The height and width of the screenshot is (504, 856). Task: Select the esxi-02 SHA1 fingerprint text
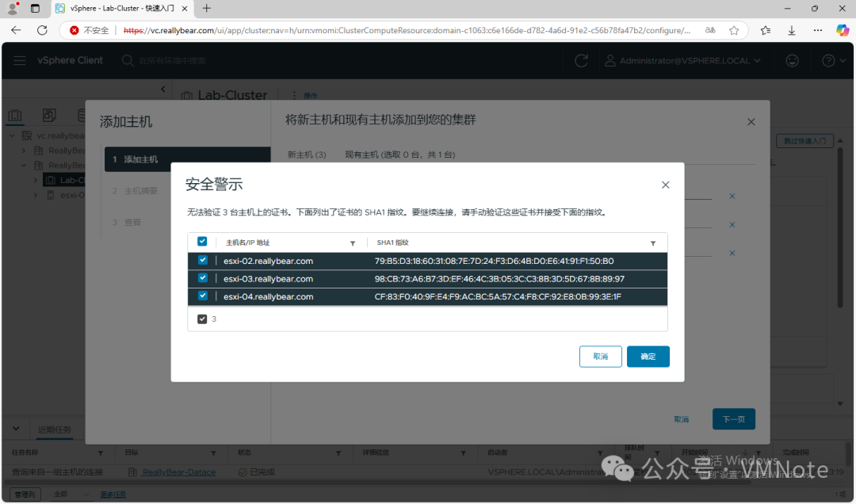(x=494, y=261)
